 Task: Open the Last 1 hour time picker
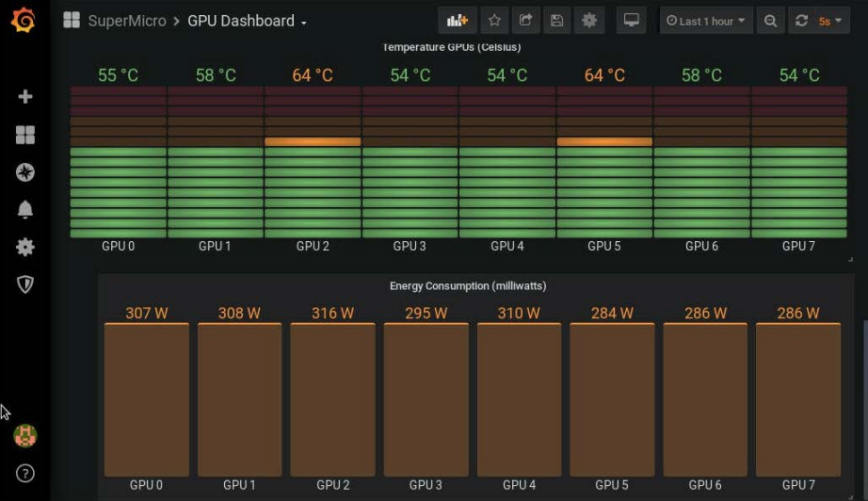(x=705, y=21)
